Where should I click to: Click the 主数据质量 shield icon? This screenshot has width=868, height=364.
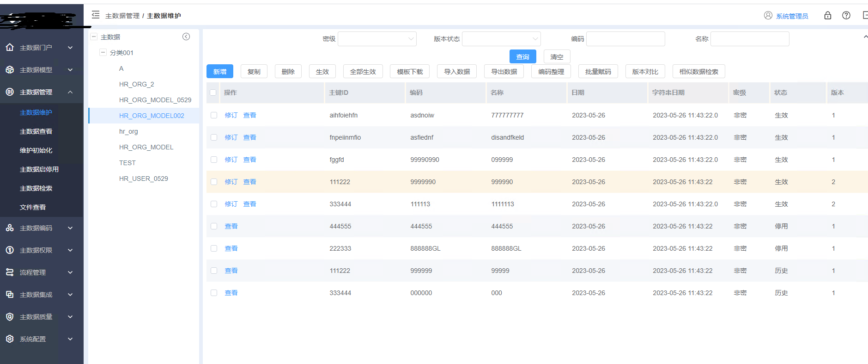coord(10,316)
